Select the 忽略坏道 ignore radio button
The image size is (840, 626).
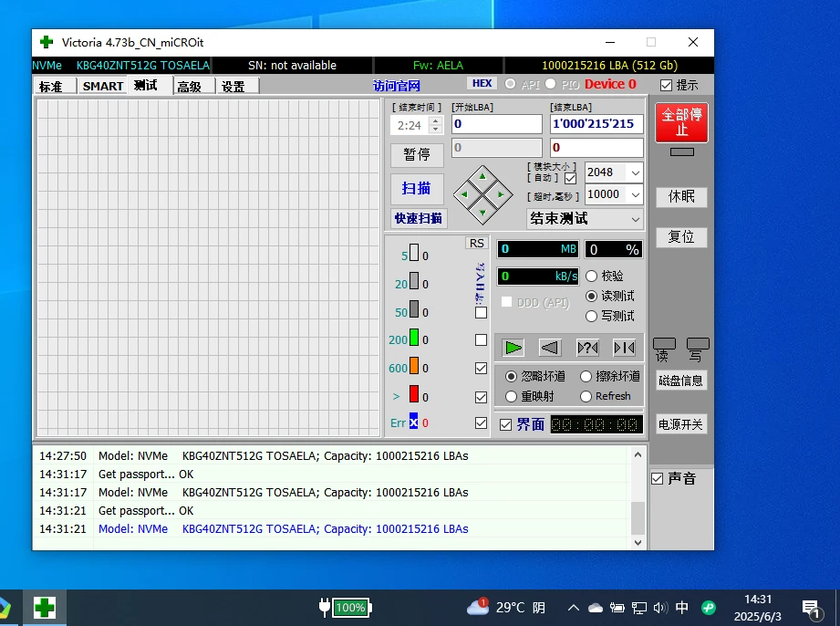click(x=511, y=376)
